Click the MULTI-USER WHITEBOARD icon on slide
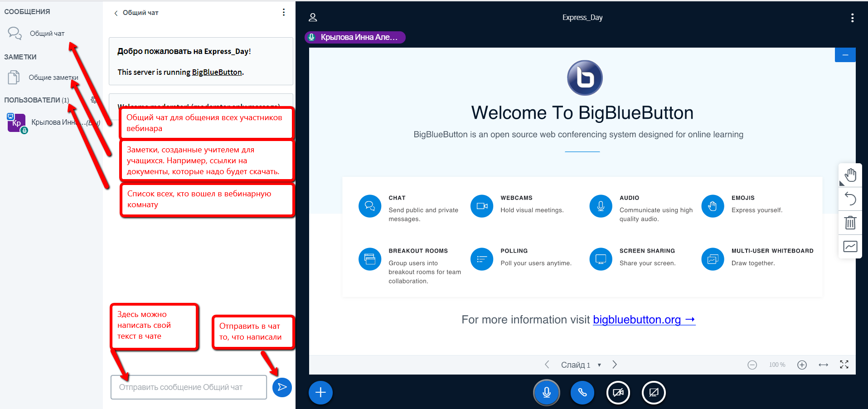 click(713, 259)
